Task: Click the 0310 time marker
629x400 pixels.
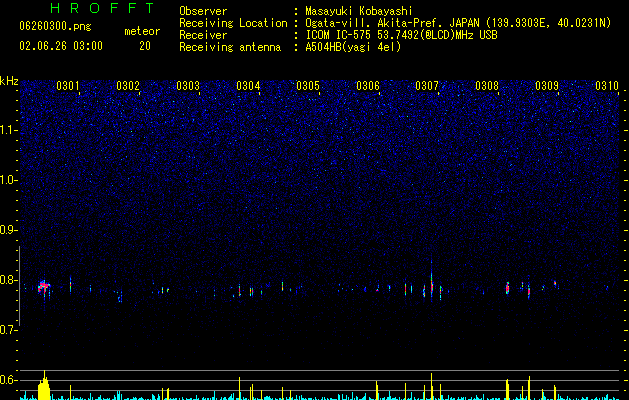Action: tap(607, 86)
